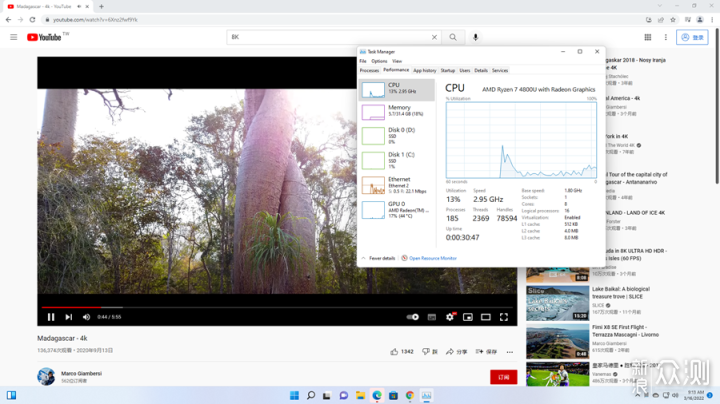The height and width of the screenshot is (404, 720).
Task: Open the Widgets button on the taskbar
Action: click(x=11, y=395)
